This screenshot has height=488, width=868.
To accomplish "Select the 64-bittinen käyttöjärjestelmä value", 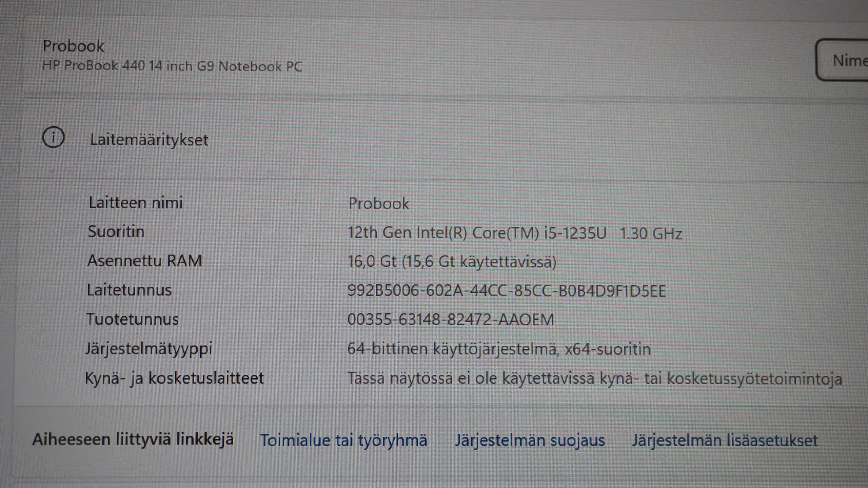I will [499, 349].
